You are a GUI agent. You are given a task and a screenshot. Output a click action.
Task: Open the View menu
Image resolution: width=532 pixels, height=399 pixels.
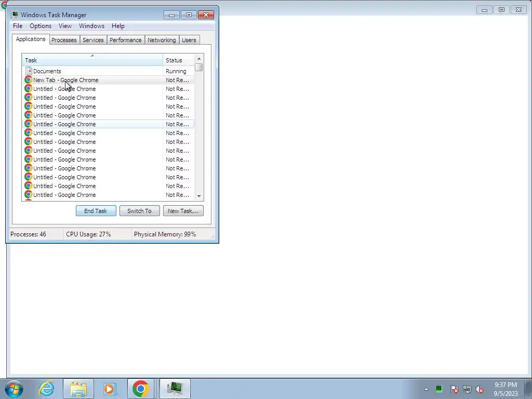click(x=65, y=26)
